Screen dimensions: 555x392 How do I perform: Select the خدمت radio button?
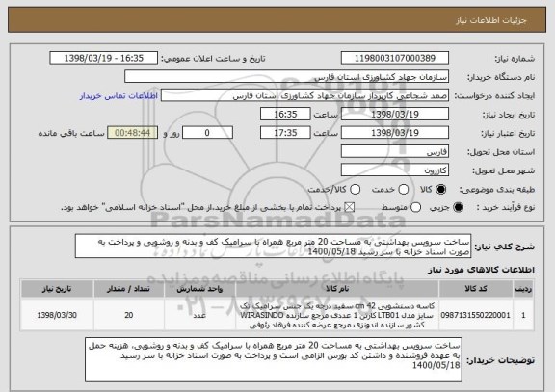pos(403,190)
